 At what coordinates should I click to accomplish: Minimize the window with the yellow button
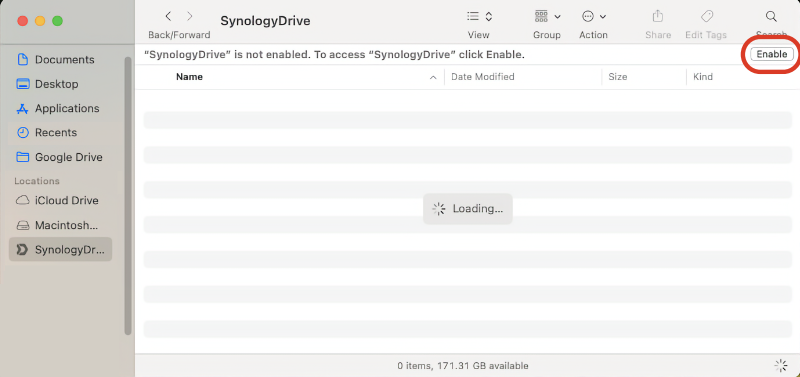tap(40, 21)
